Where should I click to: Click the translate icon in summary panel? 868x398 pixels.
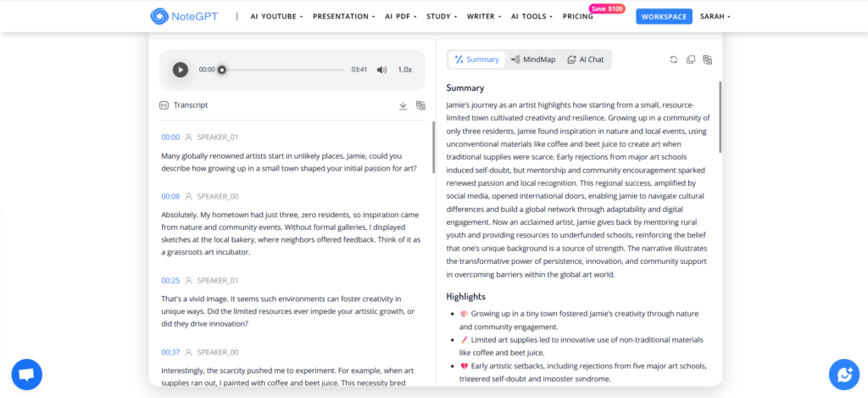coord(707,59)
